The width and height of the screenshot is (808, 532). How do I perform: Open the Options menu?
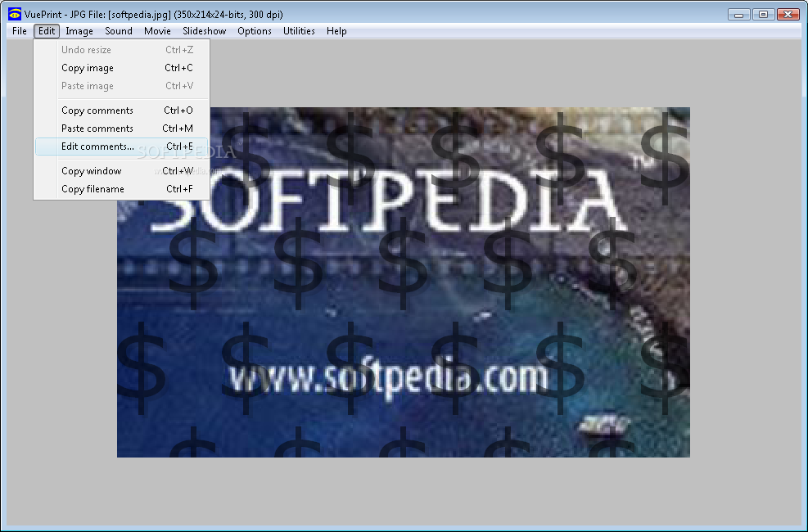click(255, 31)
